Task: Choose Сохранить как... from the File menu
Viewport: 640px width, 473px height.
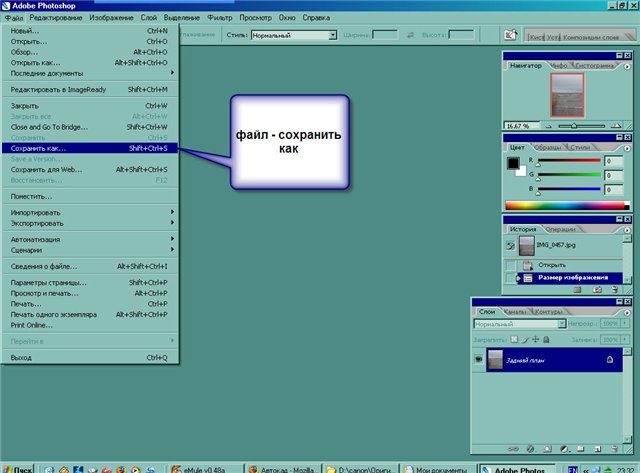Action: 88,148
